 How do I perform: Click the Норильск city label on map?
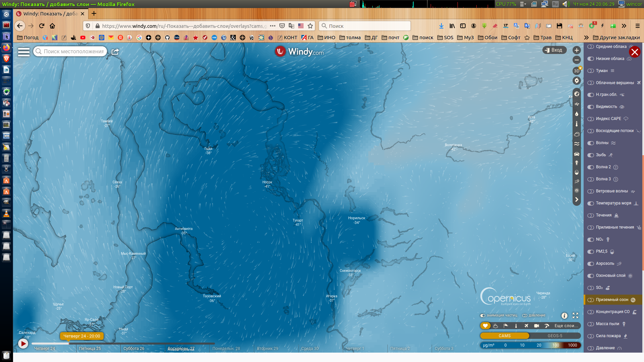(x=357, y=218)
